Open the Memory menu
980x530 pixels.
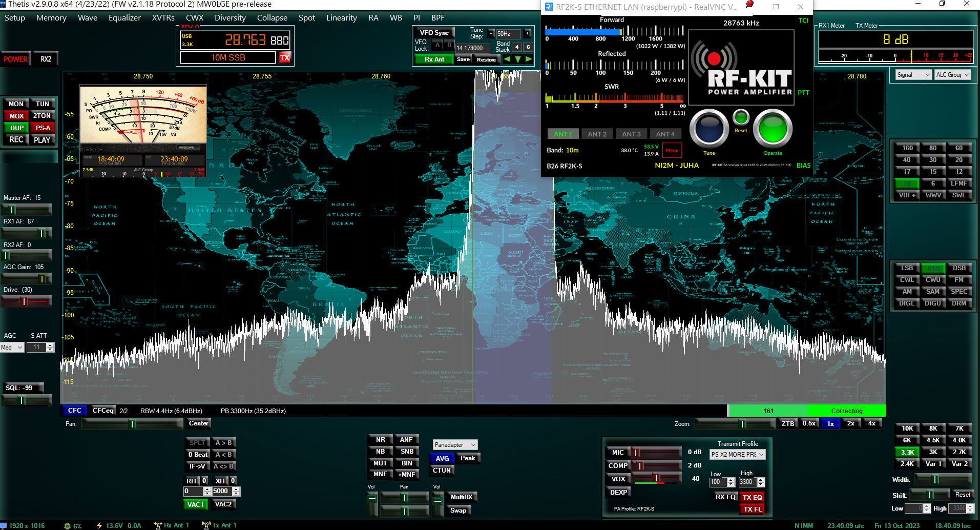pos(51,18)
